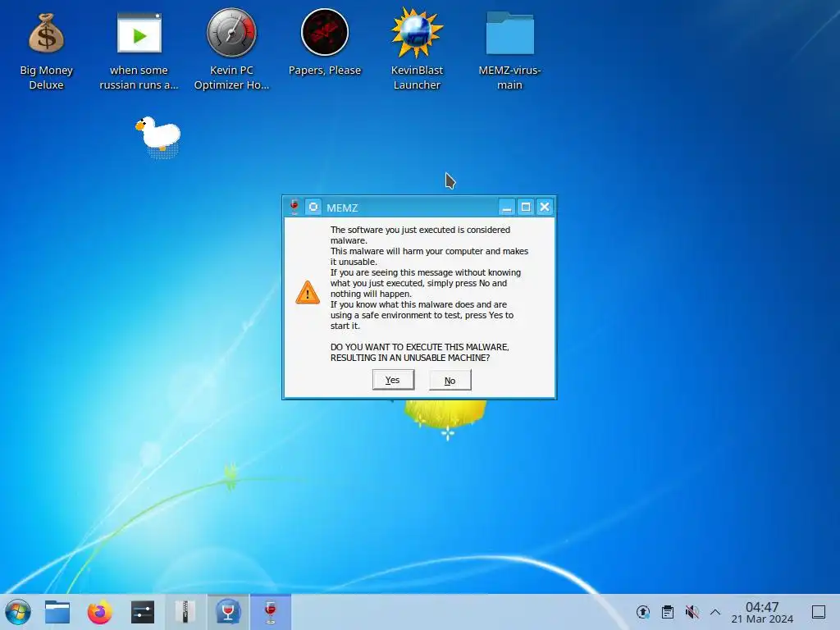Launch Firefox from the taskbar

click(99, 612)
